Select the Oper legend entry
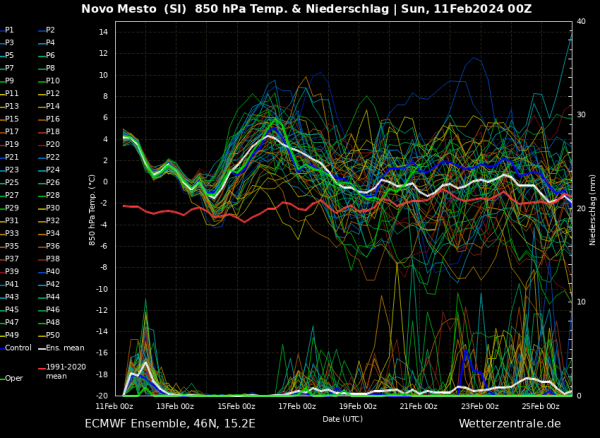600x438 pixels. coord(11,378)
